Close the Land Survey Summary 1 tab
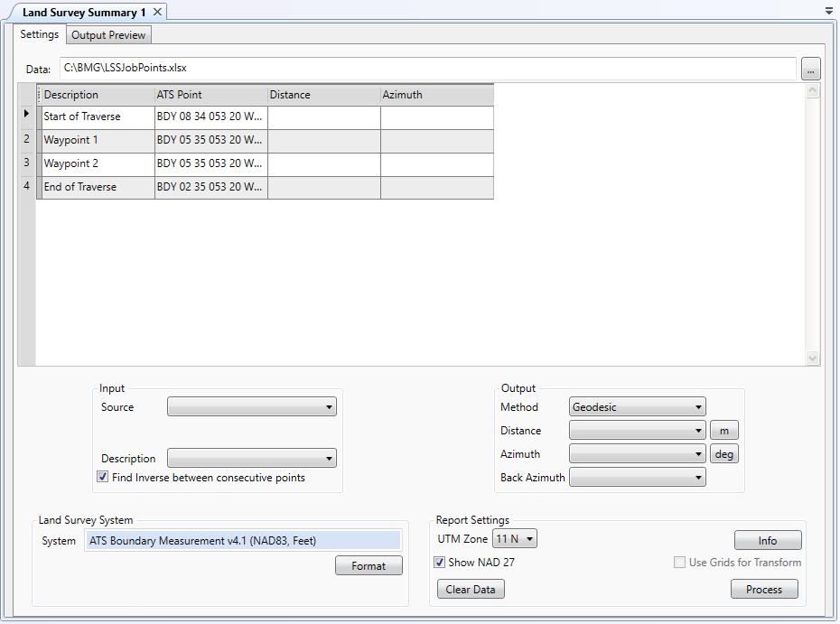 point(157,12)
